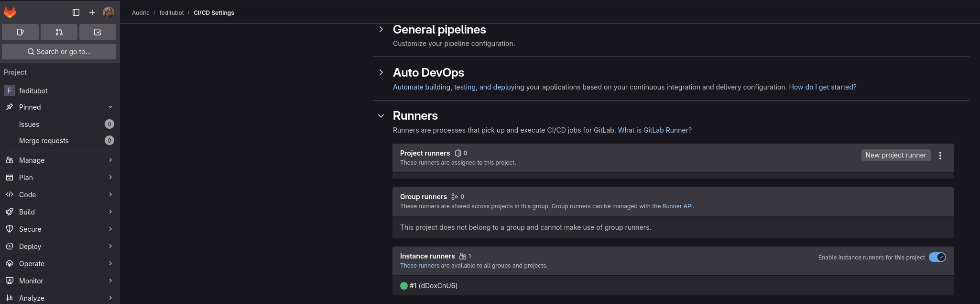Open assigned issues shortcut icon
The width and height of the screenshot is (980, 304).
click(21, 32)
